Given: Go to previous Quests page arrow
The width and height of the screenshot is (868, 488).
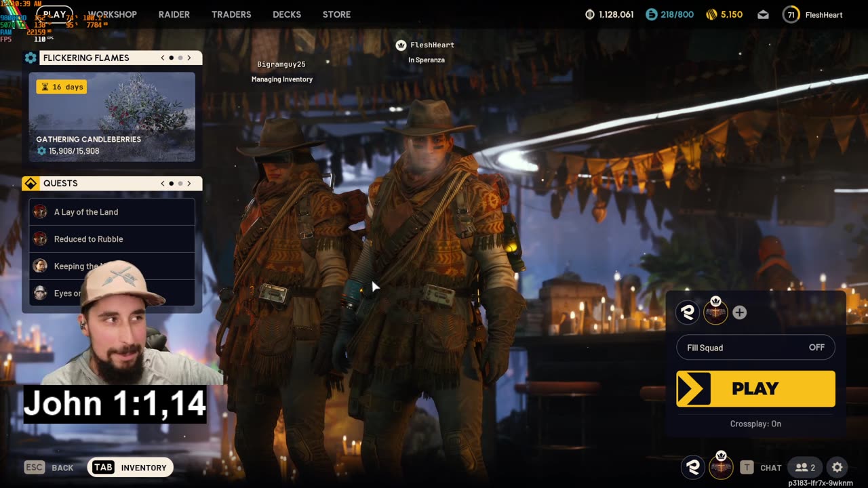Looking at the screenshot, I should (x=163, y=184).
